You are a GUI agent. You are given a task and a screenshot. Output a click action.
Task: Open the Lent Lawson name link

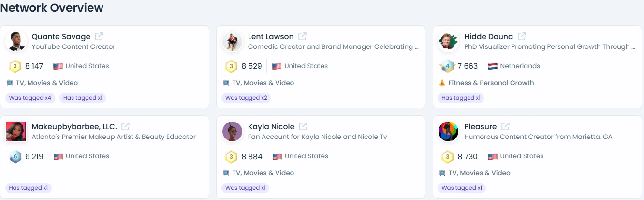(x=271, y=36)
